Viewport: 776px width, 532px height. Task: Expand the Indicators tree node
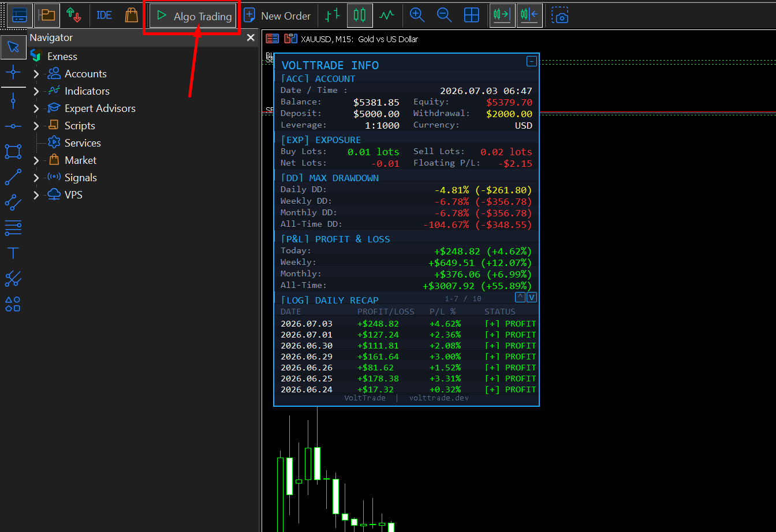pyautogui.click(x=36, y=91)
